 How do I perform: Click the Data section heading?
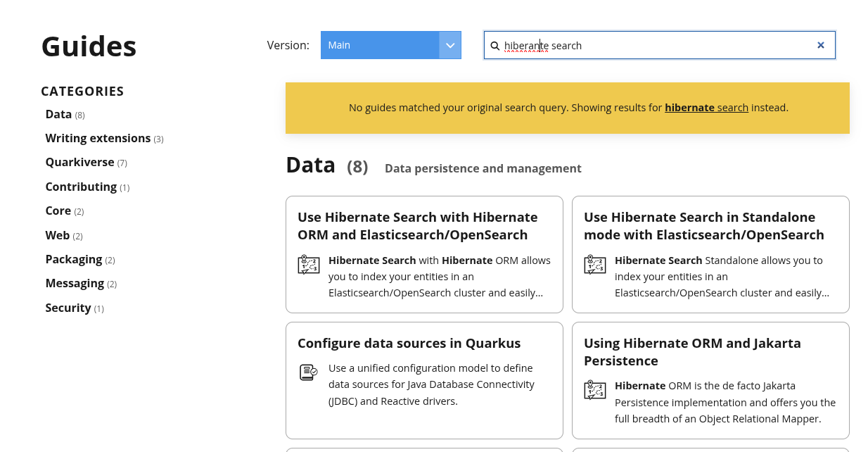[x=310, y=165]
